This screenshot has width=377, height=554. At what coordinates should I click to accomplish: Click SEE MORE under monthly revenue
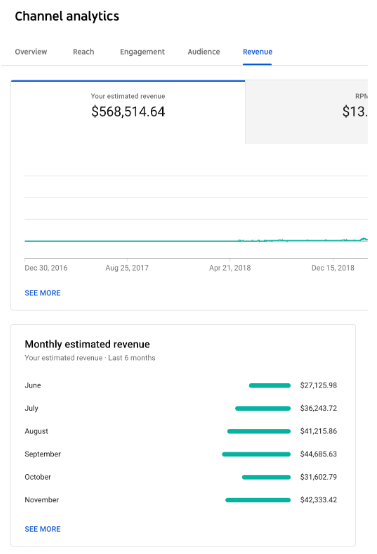coord(42,529)
